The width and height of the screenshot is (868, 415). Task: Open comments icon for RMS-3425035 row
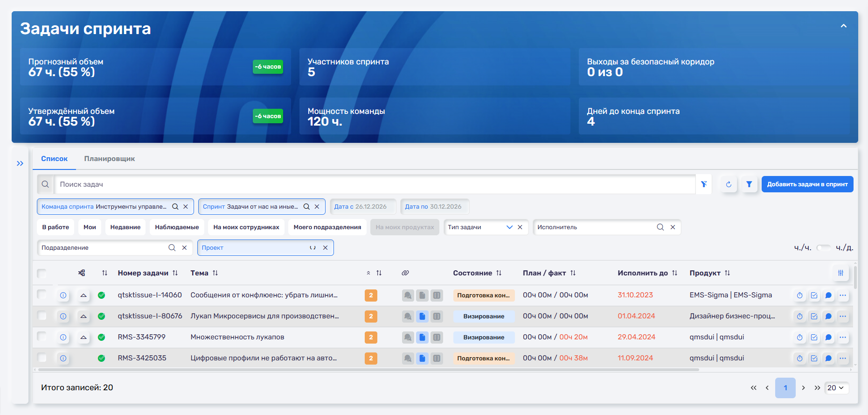coord(828,359)
